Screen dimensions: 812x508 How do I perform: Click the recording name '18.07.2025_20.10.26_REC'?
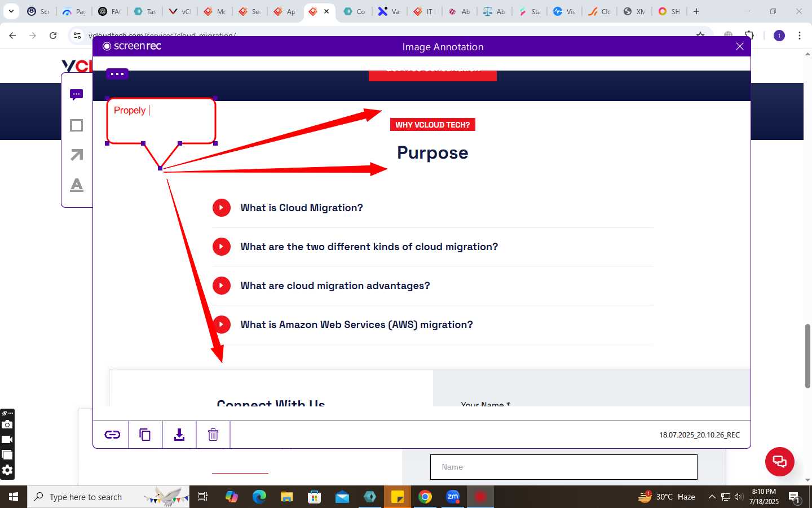pos(699,435)
